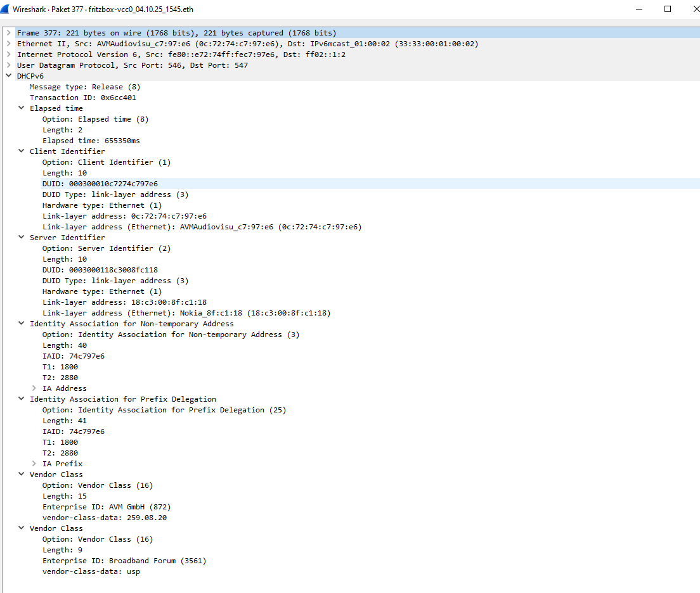Select Option: Elapsed time (8)
Image resolution: width=700 pixels, height=593 pixels.
pos(96,119)
